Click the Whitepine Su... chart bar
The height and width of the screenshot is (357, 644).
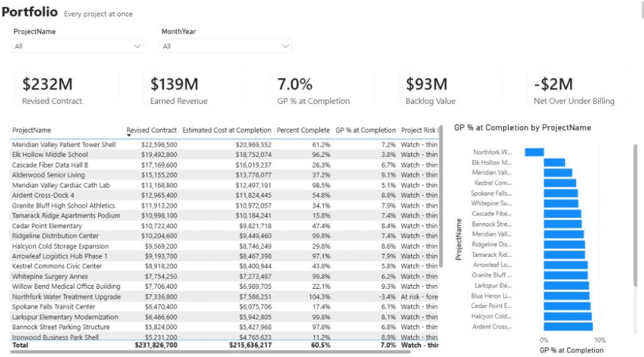pos(561,203)
